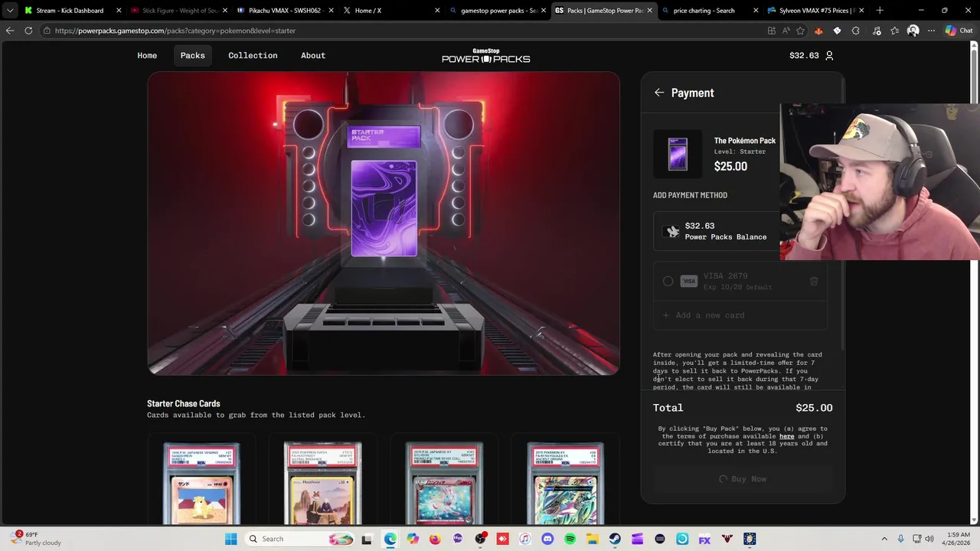Click the address bar URL
Screen dimensions: 980x551
pos(175,31)
